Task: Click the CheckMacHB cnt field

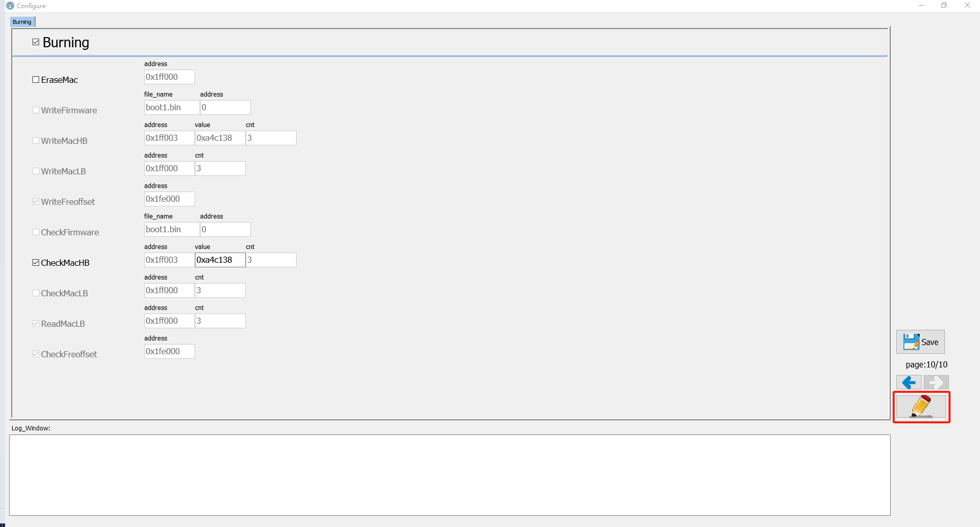Action: pyautogui.click(x=271, y=260)
